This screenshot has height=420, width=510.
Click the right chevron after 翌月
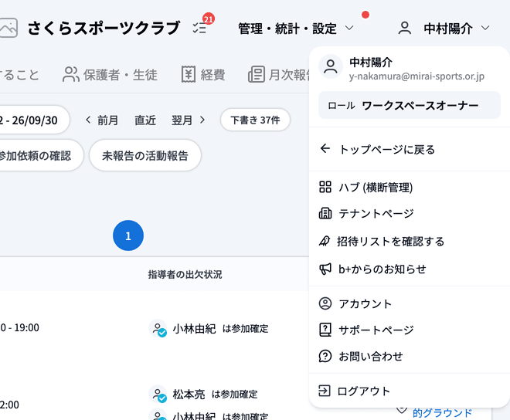click(202, 120)
